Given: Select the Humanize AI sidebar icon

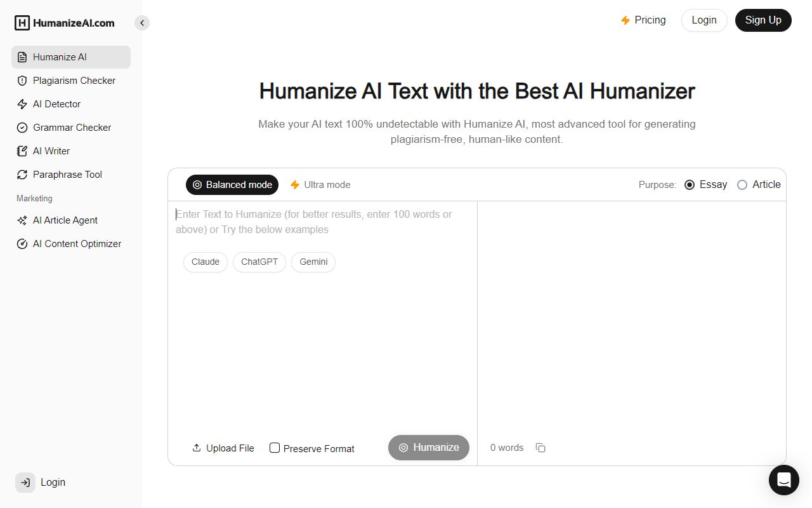Looking at the screenshot, I should pos(22,57).
